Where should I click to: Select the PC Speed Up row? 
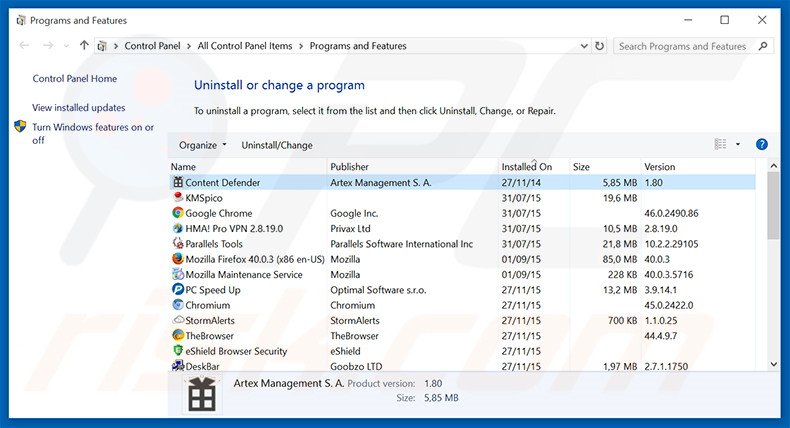(x=462, y=290)
